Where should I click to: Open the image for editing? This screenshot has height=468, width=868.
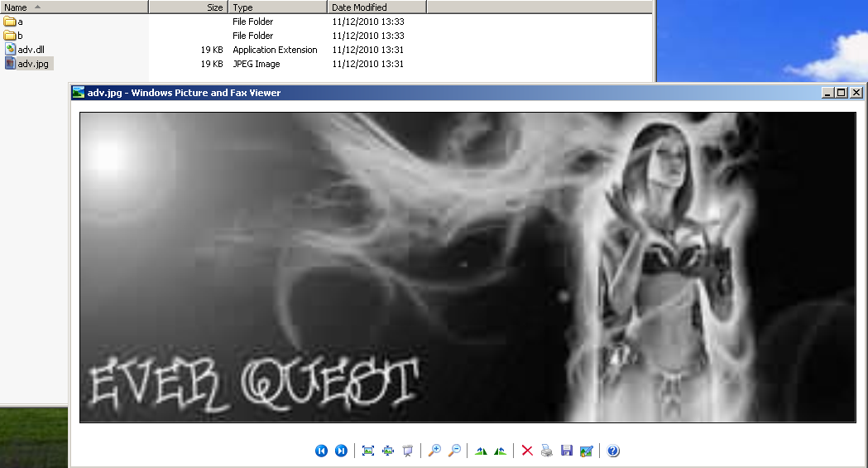587,451
